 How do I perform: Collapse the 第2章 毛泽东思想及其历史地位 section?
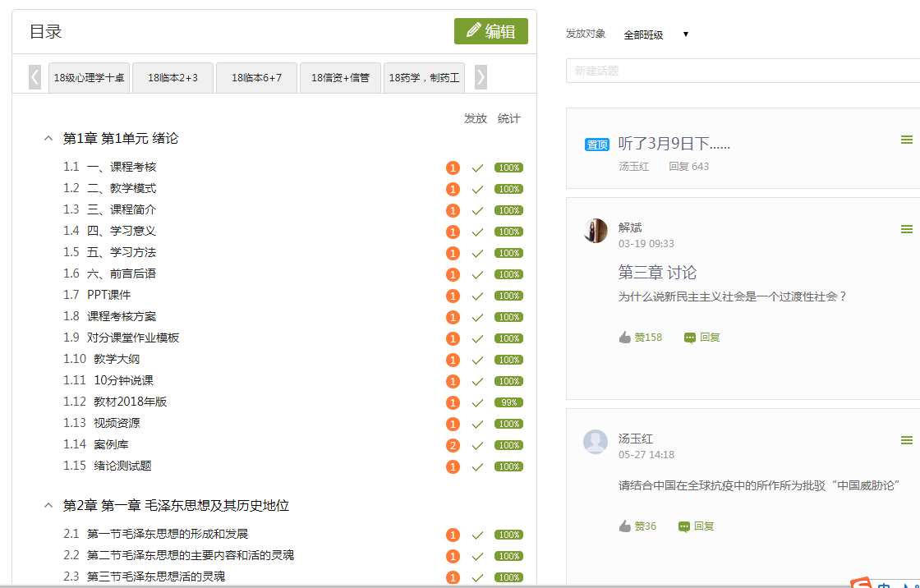tap(48, 506)
